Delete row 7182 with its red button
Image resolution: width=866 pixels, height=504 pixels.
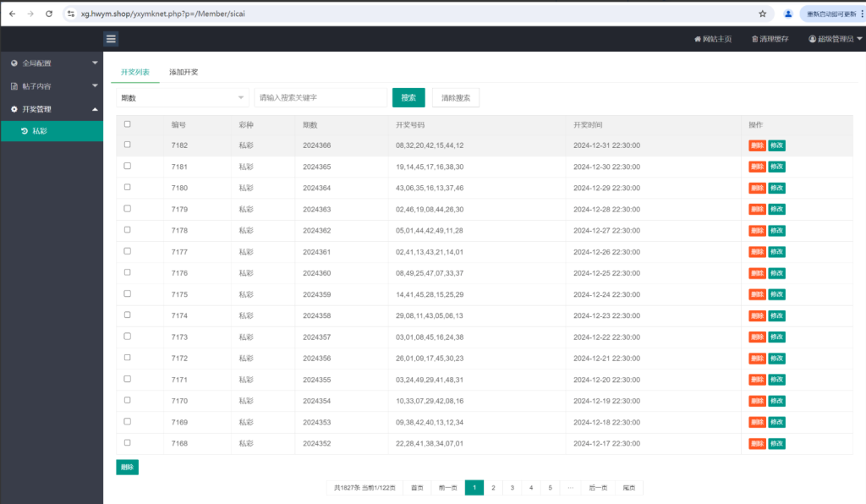tap(757, 145)
